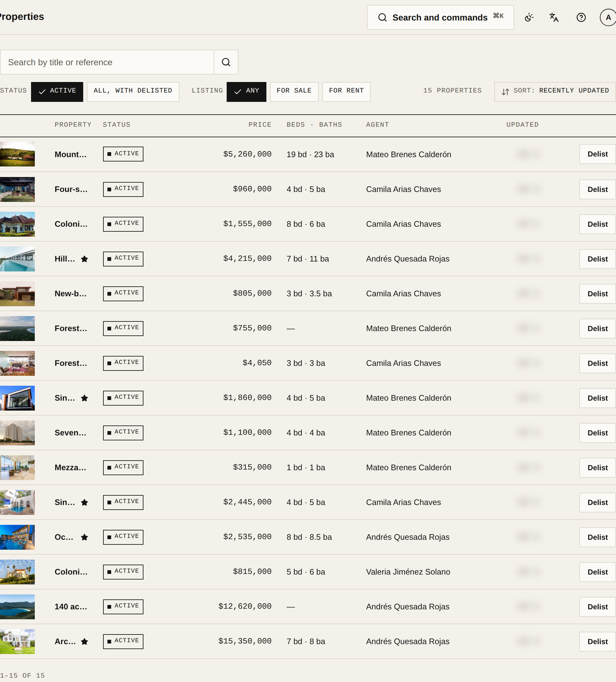The image size is (616, 682).
Task: Open the help question mark icon
Action: point(581,18)
